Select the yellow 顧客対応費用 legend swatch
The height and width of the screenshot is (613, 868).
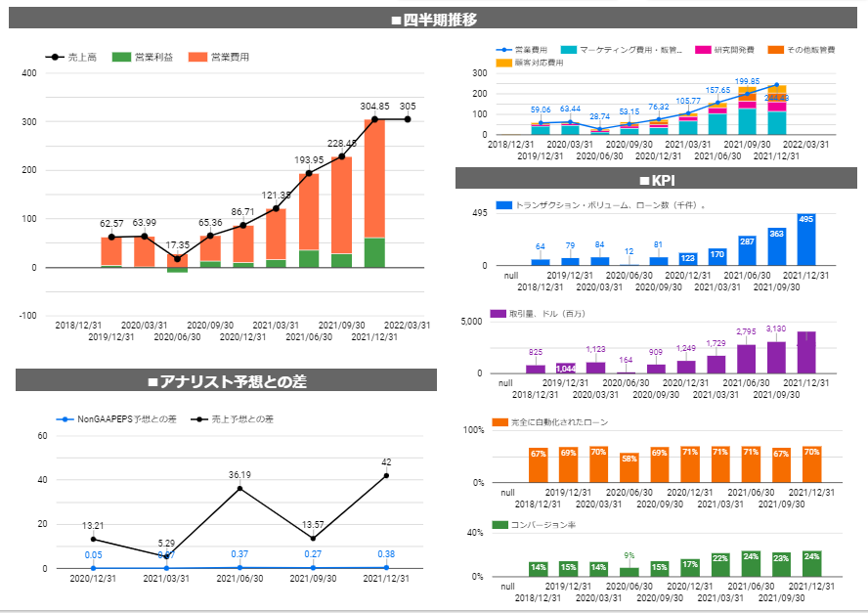click(504, 63)
